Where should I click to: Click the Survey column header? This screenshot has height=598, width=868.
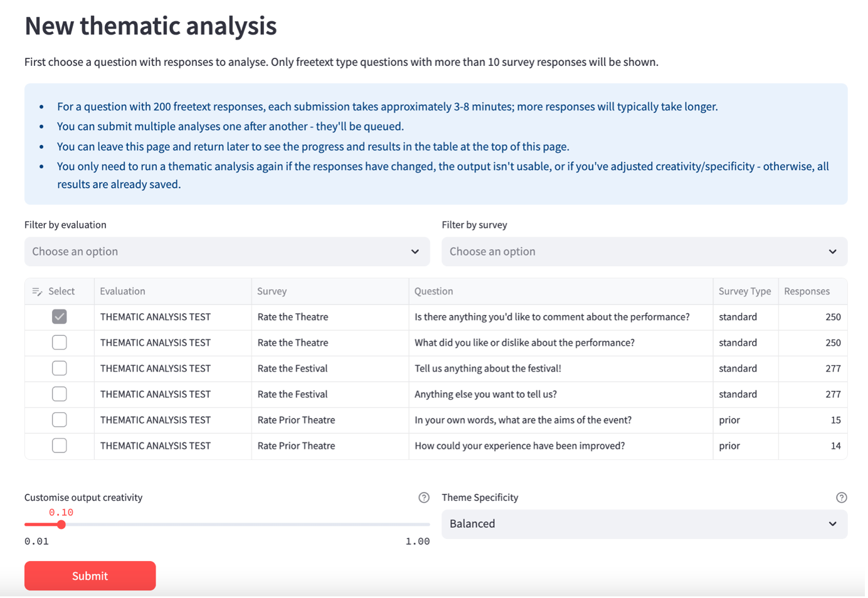tap(272, 291)
